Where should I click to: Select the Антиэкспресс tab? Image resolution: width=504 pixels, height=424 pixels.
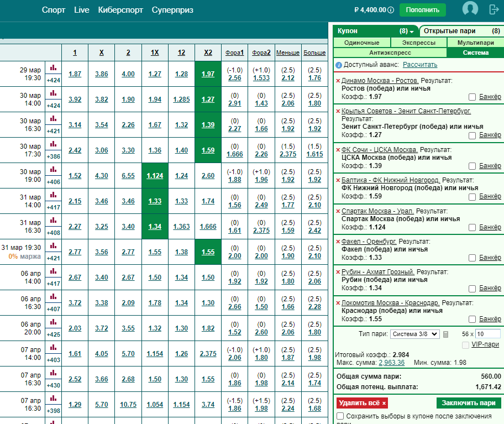390,53
